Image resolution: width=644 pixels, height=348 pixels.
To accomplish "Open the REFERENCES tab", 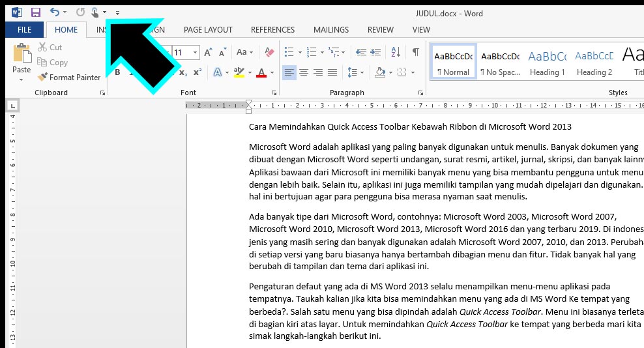I will 272,29.
